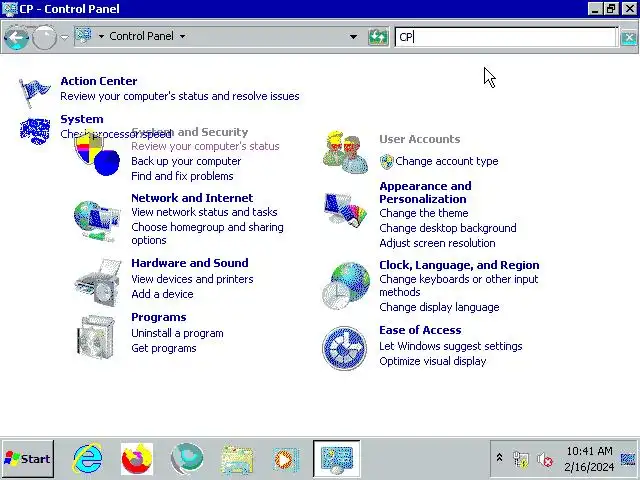This screenshot has height=480, width=640.
Task: Click the Appearance and Personalization monitor icon
Action: [345, 210]
